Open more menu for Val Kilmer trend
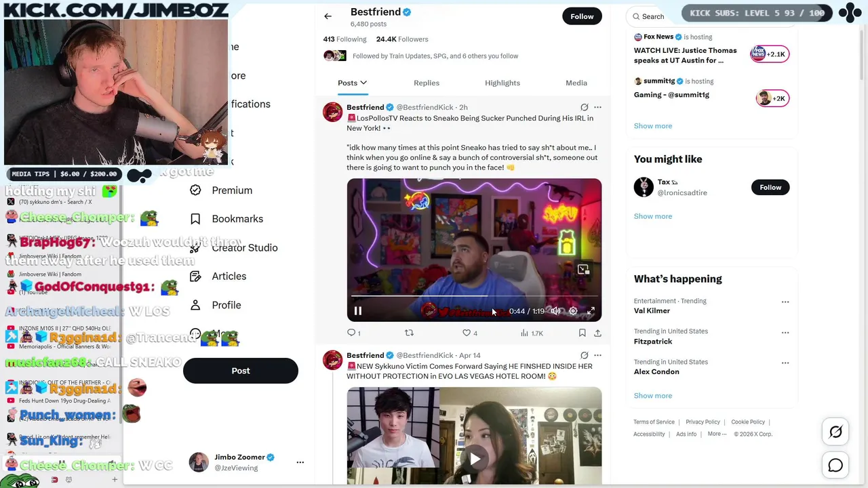This screenshot has width=868, height=488. pyautogui.click(x=785, y=302)
